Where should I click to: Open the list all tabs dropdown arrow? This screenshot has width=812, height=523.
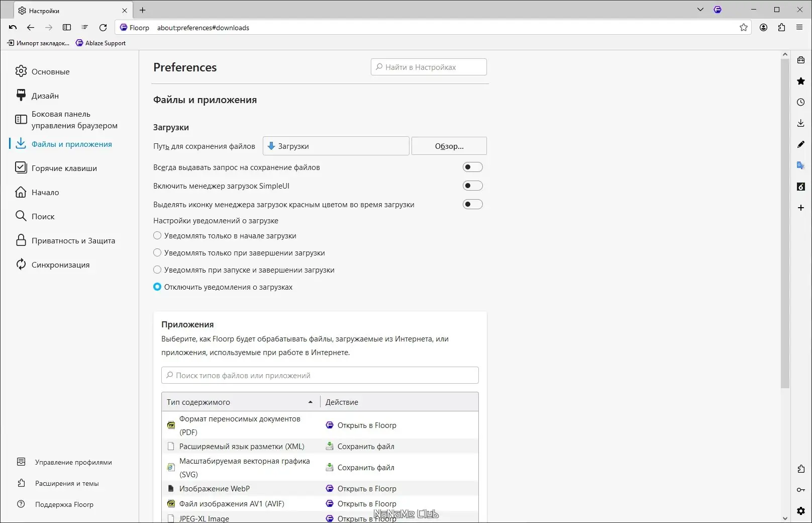700,10
